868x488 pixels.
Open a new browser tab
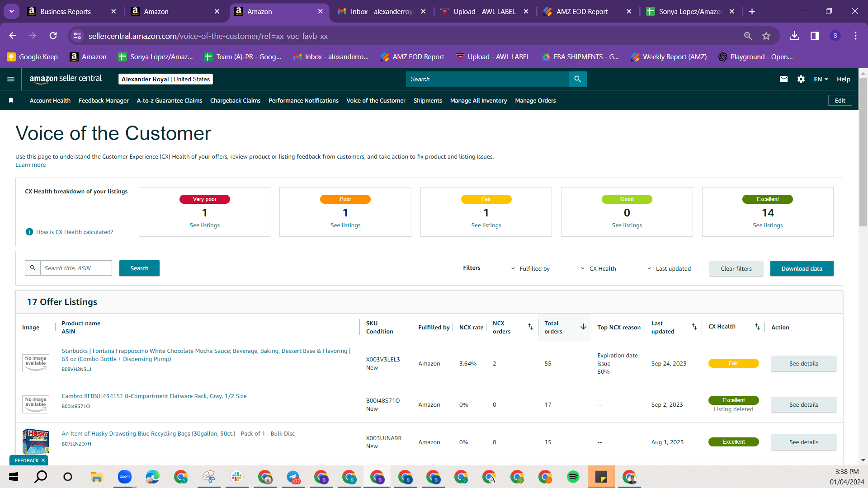752,11
